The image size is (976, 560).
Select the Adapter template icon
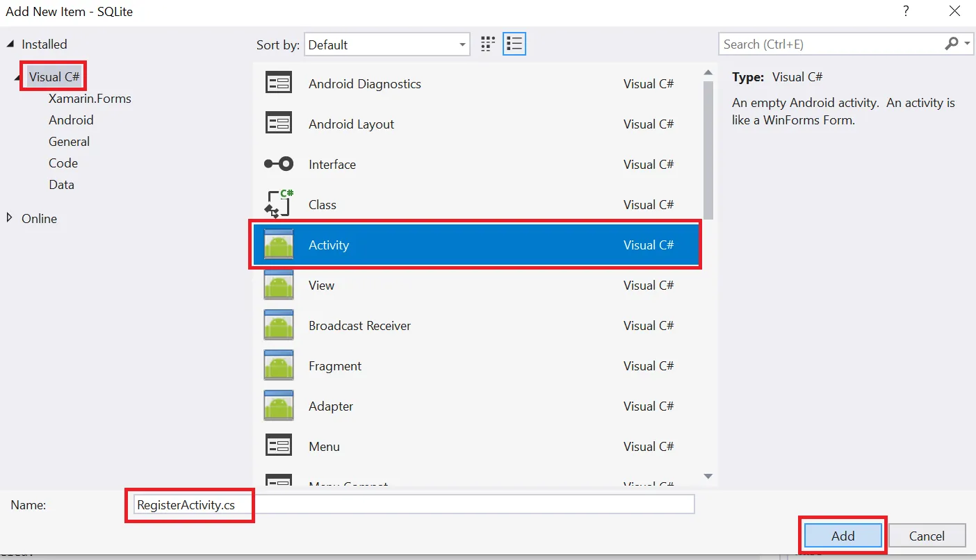pos(279,406)
